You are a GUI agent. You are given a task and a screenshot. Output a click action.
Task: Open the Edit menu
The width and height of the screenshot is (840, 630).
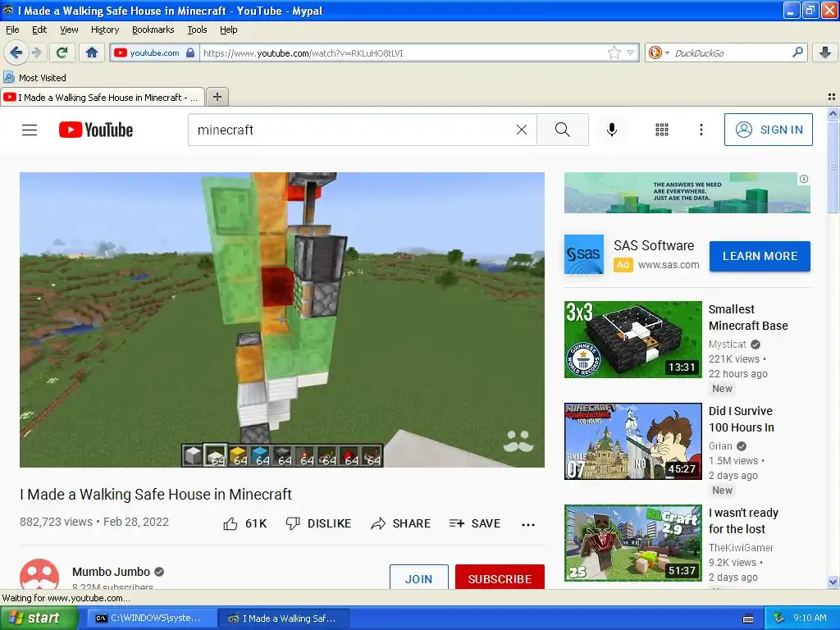(39, 30)
